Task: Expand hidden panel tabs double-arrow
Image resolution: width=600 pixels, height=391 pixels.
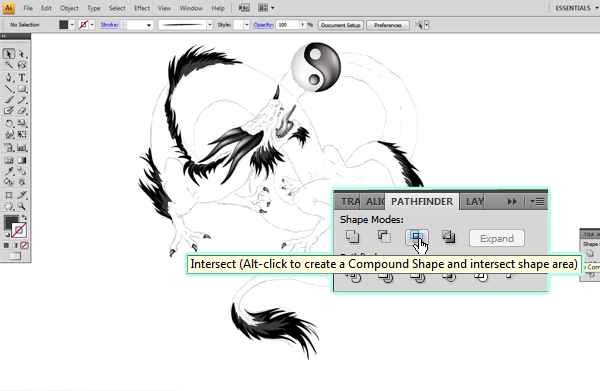Action: 512,202
